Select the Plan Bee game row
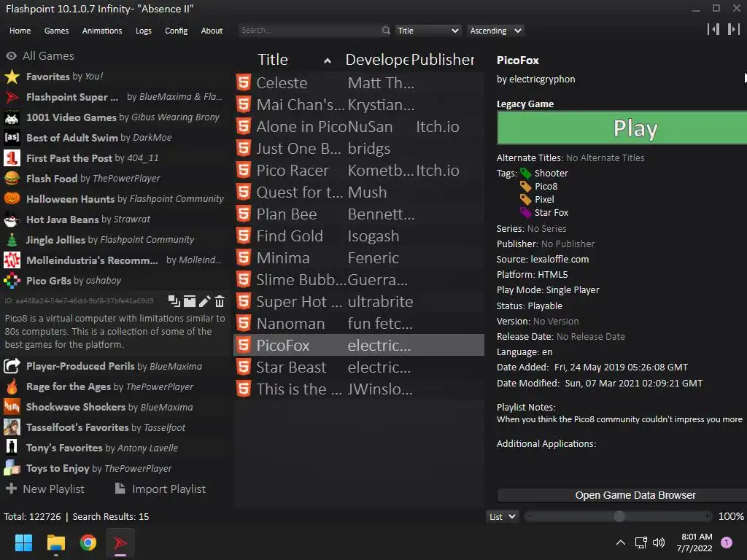 point(359,214)
